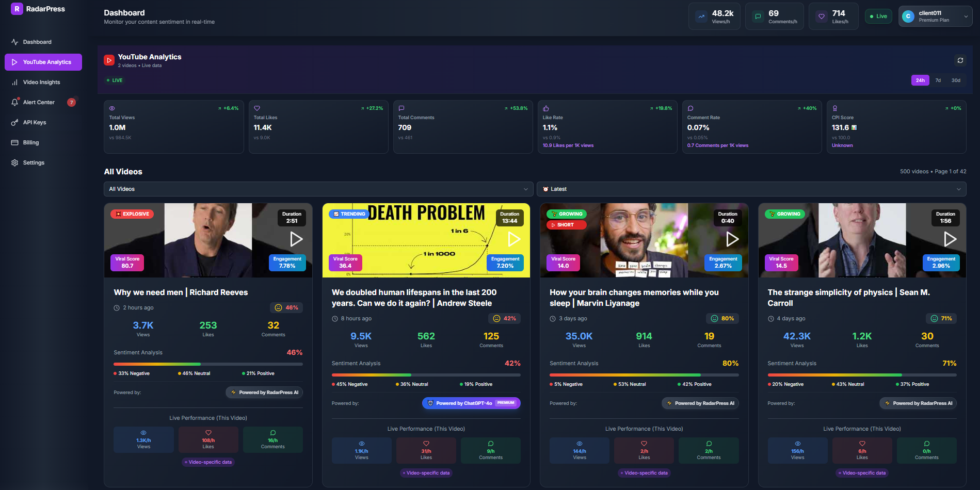Open the Alert Center with 7 alerts

tap(38, 102)
